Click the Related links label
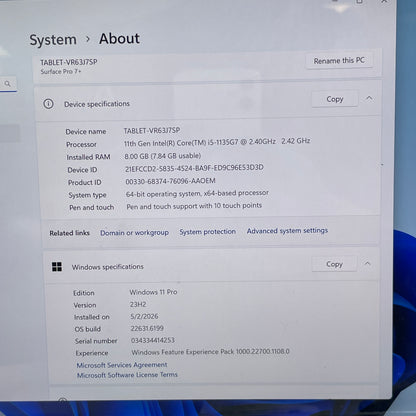The image size is (416, 416). pos(69,233)
